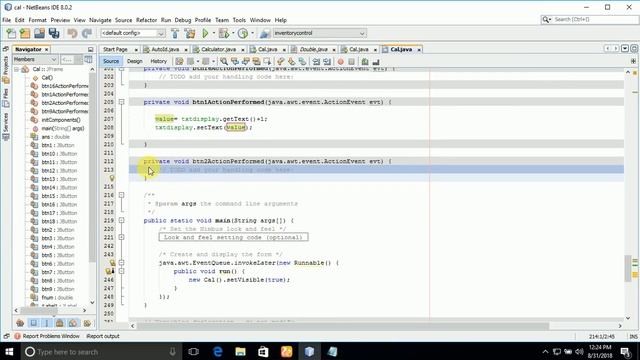The width and height of the screenshot is (640, 360).
Task: Undo the last edit via toolbar
Action: [x=72, y=33]
